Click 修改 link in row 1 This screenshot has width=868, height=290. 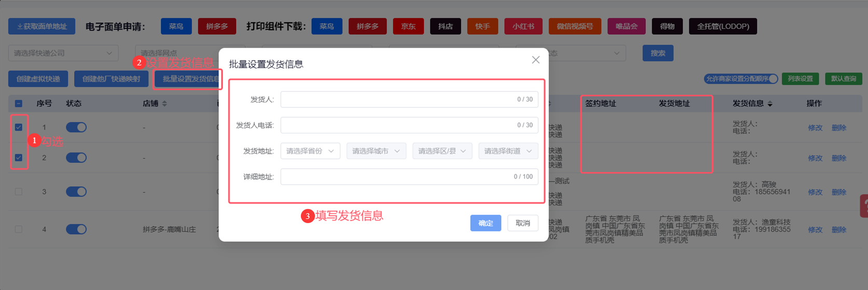pyautogui.click(x=815, y=128)
